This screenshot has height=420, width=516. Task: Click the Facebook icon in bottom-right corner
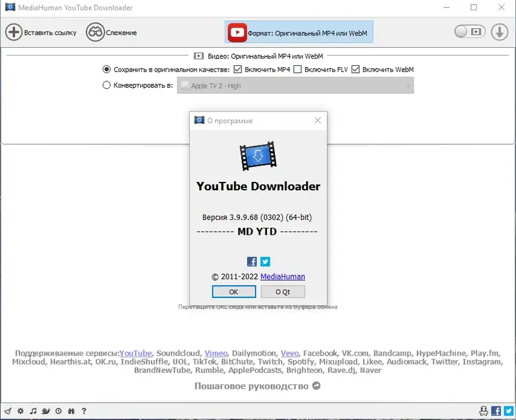[x=495, y=411]
